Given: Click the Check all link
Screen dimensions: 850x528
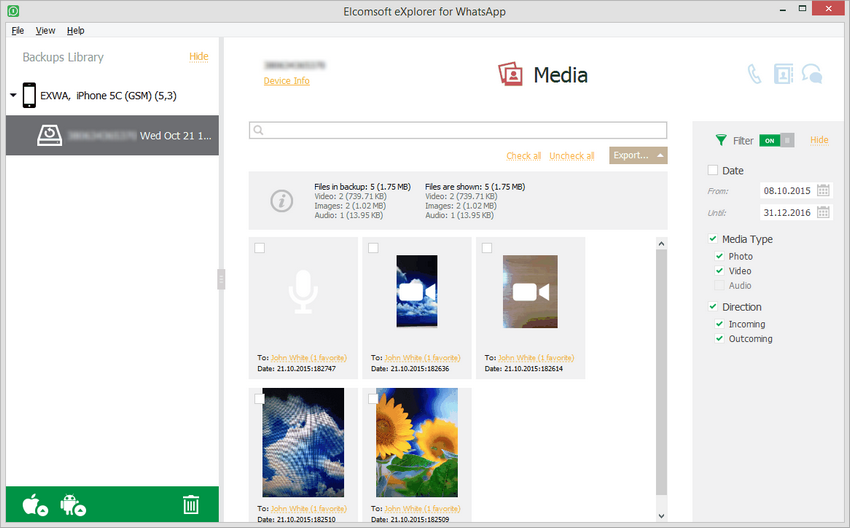Looking at the screenshot, I should [523, 156].
